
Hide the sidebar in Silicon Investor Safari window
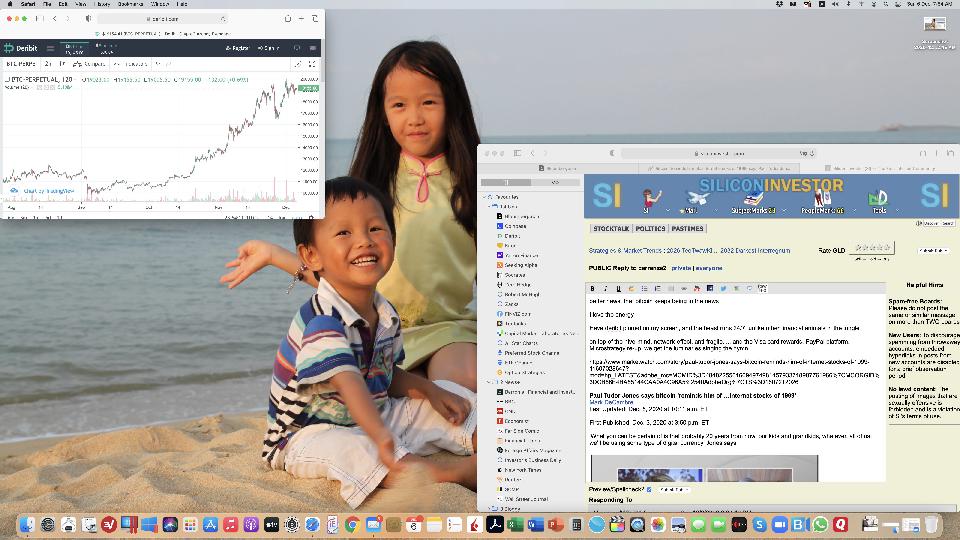(x=517, y=153)
